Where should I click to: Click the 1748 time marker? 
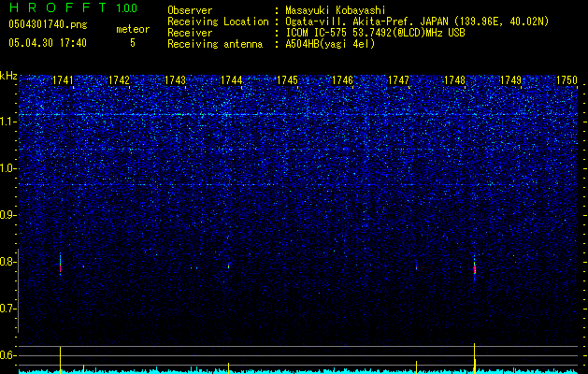click(x=455, y=80)
